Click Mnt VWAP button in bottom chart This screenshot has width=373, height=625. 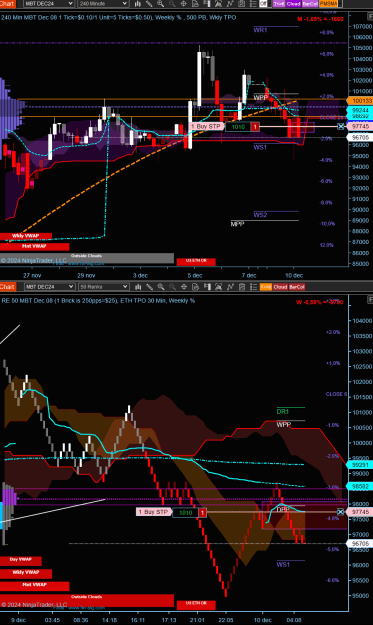pos(35,586)
